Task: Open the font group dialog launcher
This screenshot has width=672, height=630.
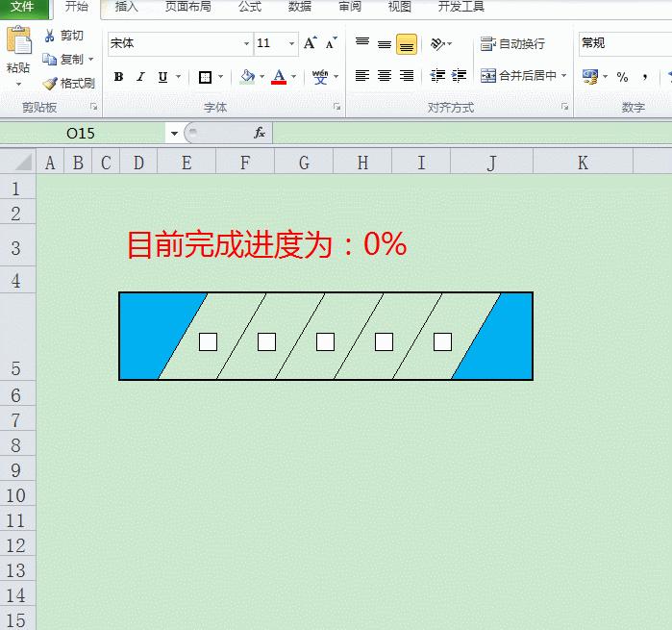Action: pos(336,107)
